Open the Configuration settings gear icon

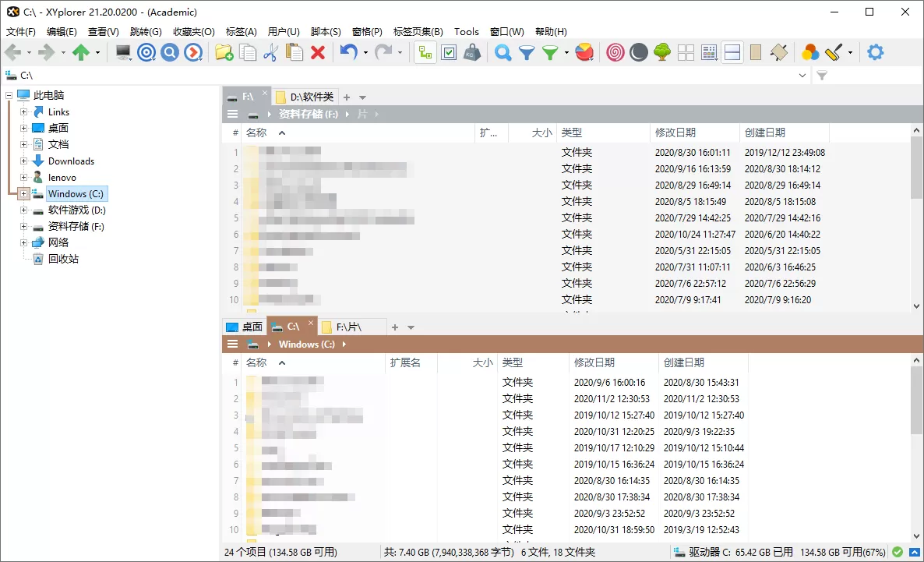[x=875, y=52]
